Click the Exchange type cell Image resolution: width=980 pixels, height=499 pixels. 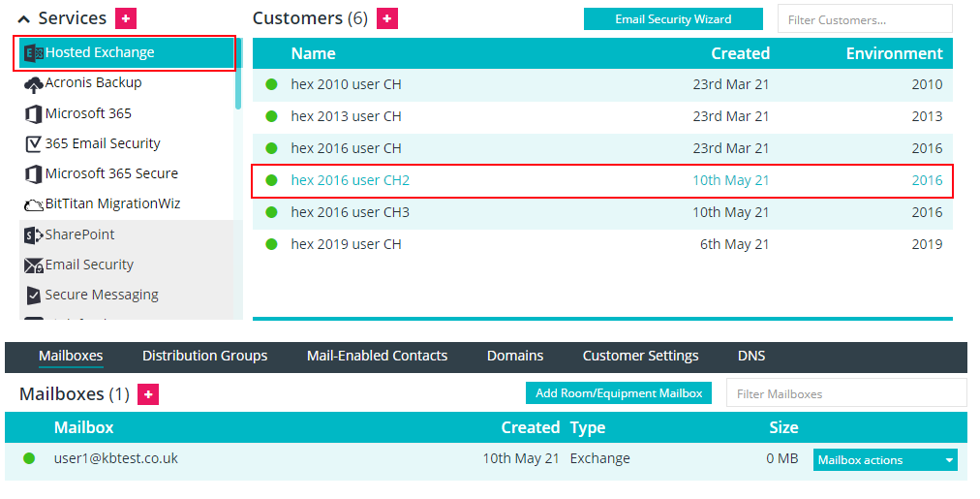pyautogui.click(x=600, y=459)
